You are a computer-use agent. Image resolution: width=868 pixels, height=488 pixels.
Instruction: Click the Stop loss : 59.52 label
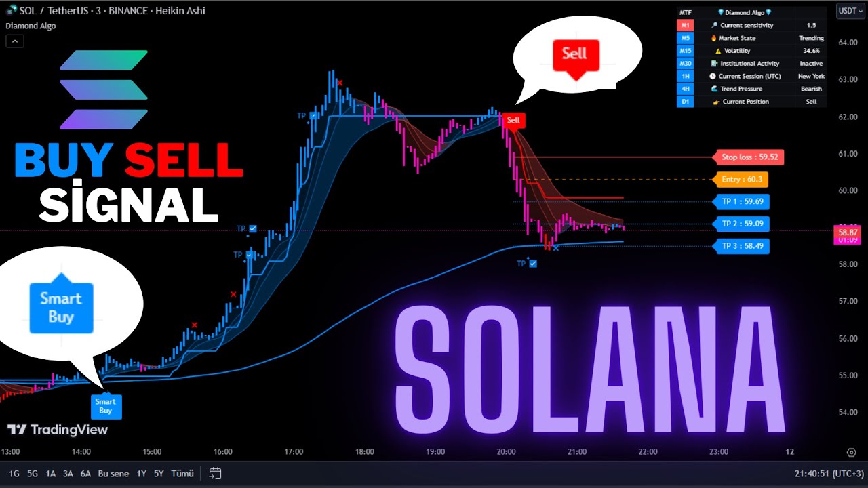748,157
